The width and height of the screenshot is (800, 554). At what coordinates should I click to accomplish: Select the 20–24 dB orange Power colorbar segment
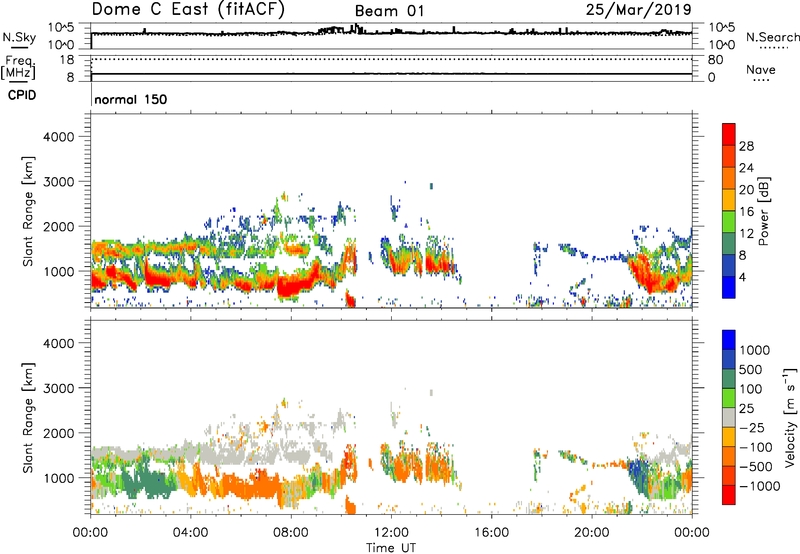pos(729,178)
